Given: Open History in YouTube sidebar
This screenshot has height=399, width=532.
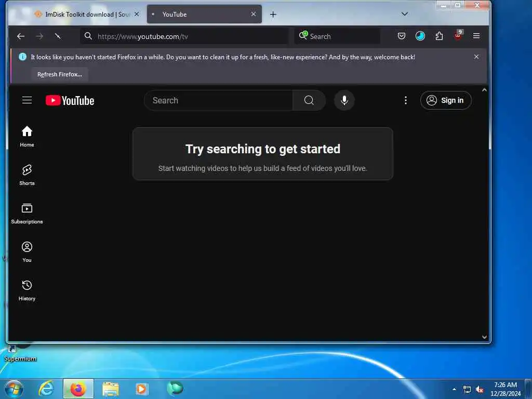Looking at the screenshot, I should pyautogui.click(x=27, y=290).
